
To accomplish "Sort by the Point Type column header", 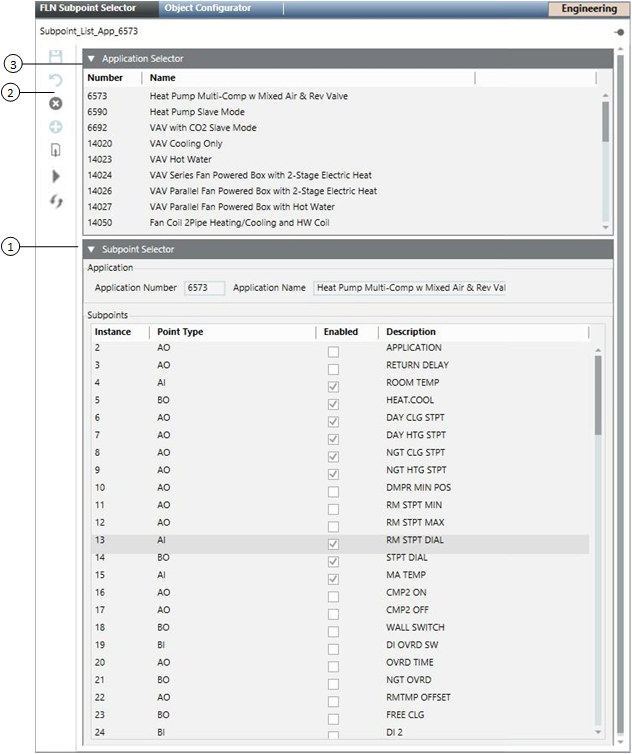I will click(180, 332).
